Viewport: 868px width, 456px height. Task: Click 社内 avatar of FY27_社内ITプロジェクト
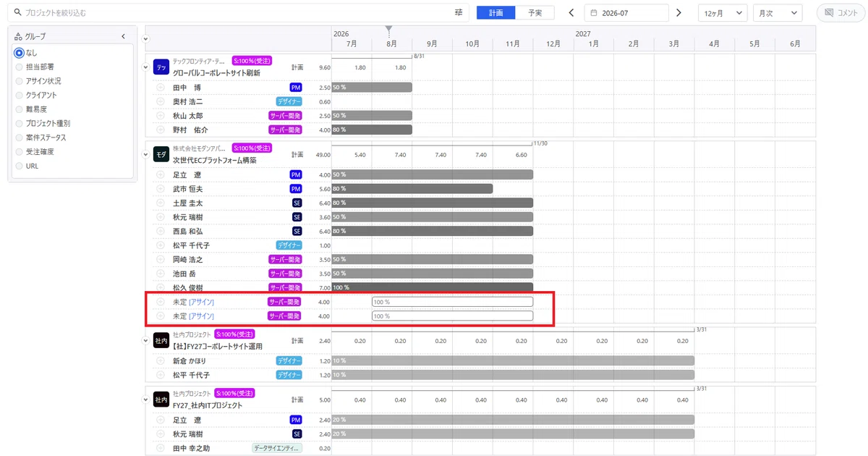coord(161,400)
